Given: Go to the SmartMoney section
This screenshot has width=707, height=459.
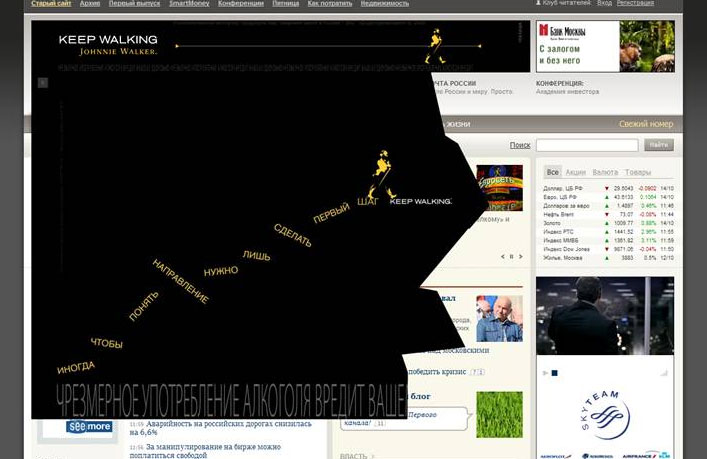Looking at the screenshot, I should (189, 3).
